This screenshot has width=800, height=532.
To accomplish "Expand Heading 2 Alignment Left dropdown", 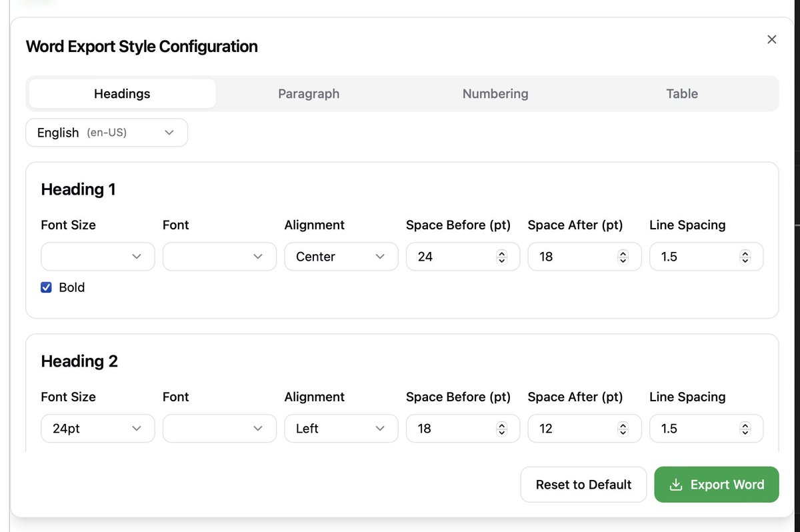I will (341, 429).
